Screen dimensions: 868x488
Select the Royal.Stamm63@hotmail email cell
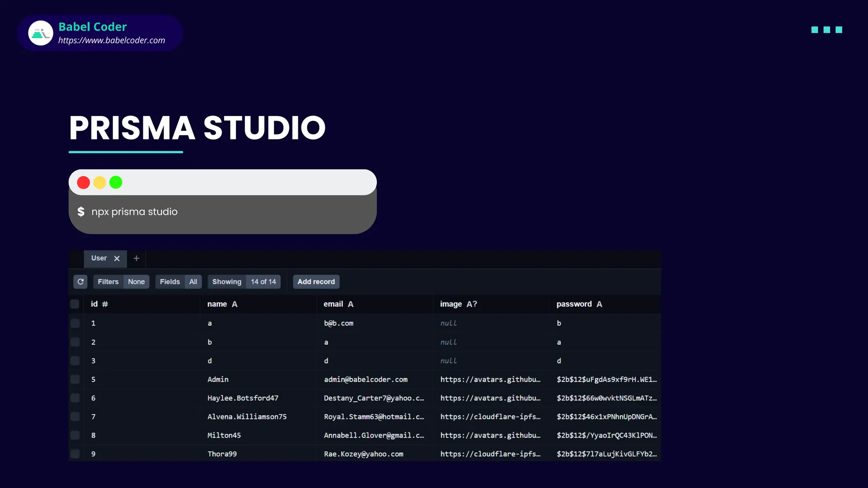(x=375, y=416)
